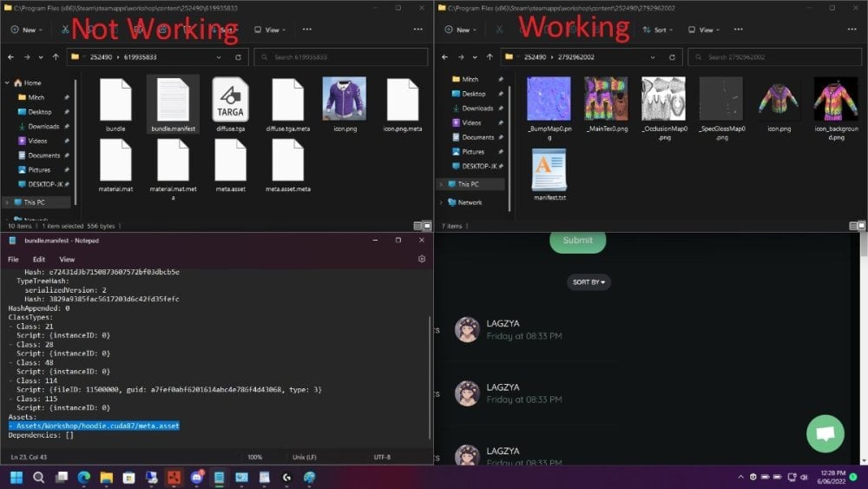Click the green Submit button

577,241
